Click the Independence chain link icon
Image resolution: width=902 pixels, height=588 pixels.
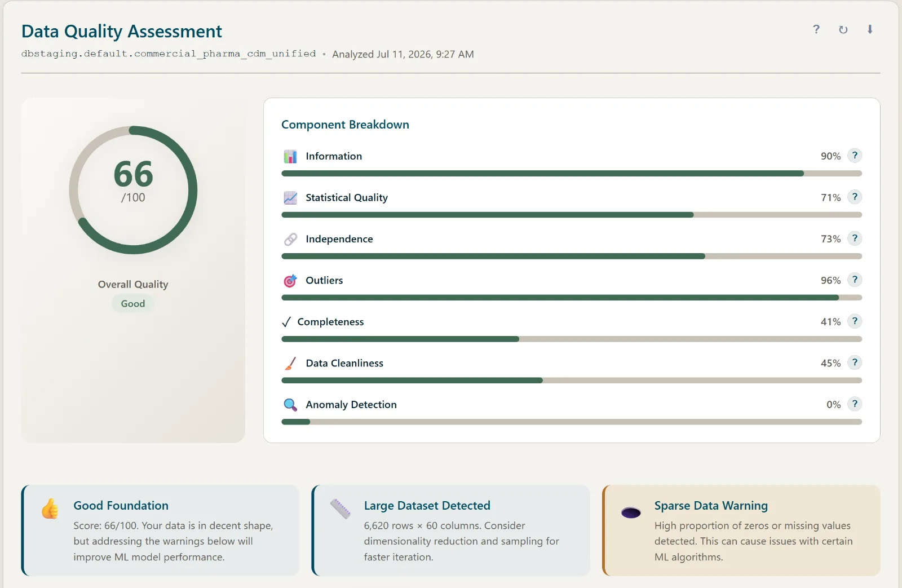(290, 239)
